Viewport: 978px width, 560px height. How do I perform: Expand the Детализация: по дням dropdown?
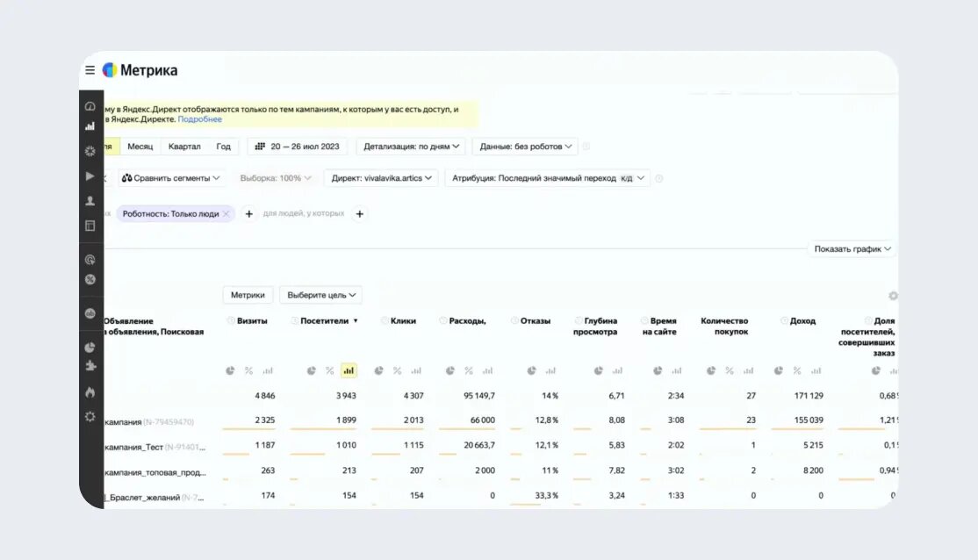(413, 147)
